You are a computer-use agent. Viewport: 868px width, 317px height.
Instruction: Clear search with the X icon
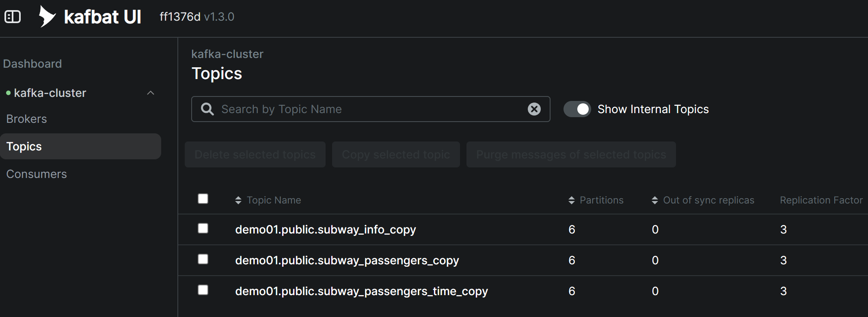pos(534,109)
